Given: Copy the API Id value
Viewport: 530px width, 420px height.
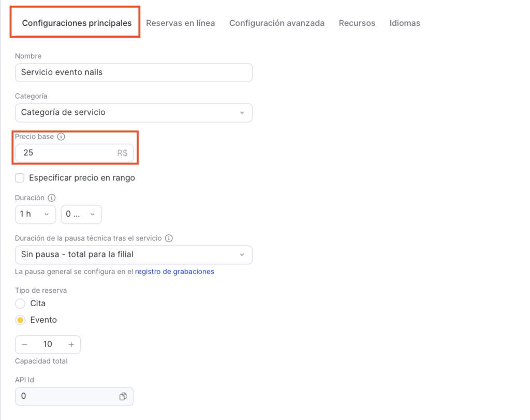Looking at the screenshot, I should point(123,396).
